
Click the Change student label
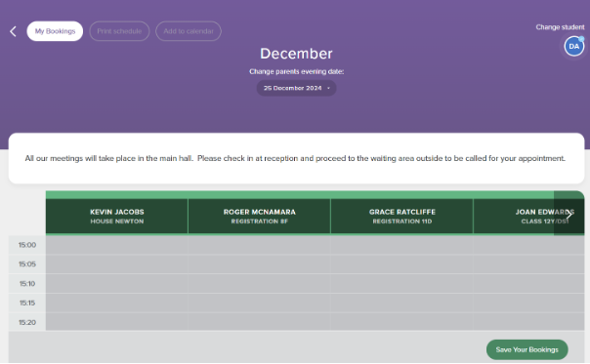coord(560,27)
